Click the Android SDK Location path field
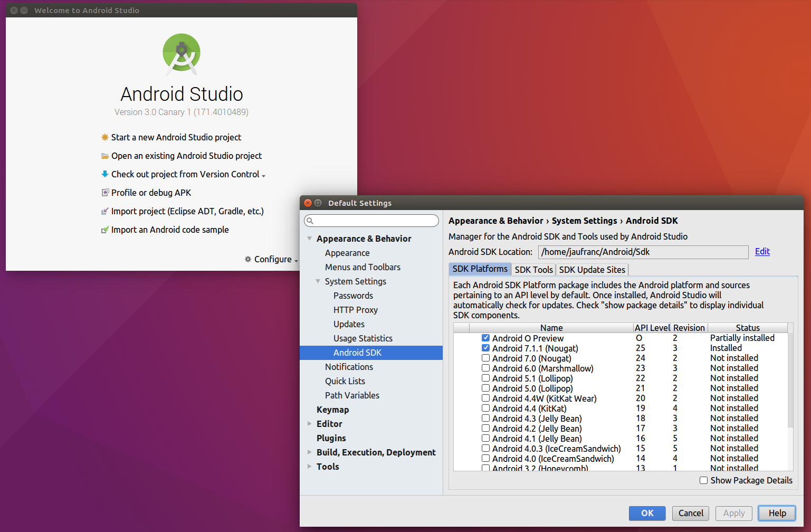The image size is (811, 532). [643, 252]
